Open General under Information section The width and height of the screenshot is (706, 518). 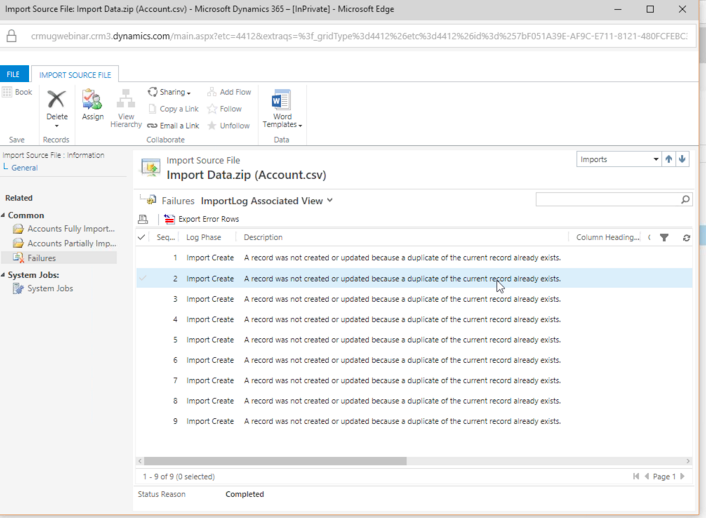point(24,168)
